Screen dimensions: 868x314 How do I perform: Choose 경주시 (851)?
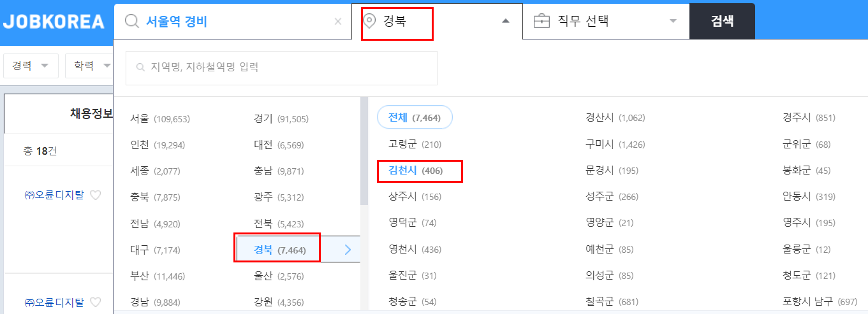809,118
